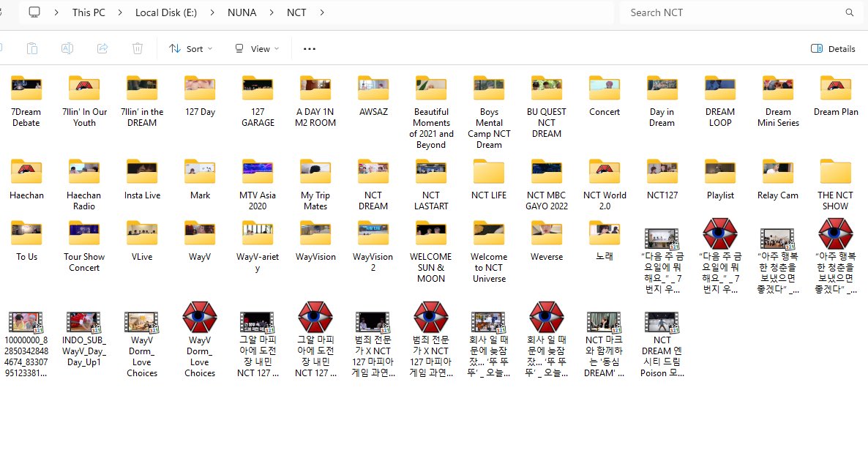Click the rename icon in toolbar

(67, 49)
